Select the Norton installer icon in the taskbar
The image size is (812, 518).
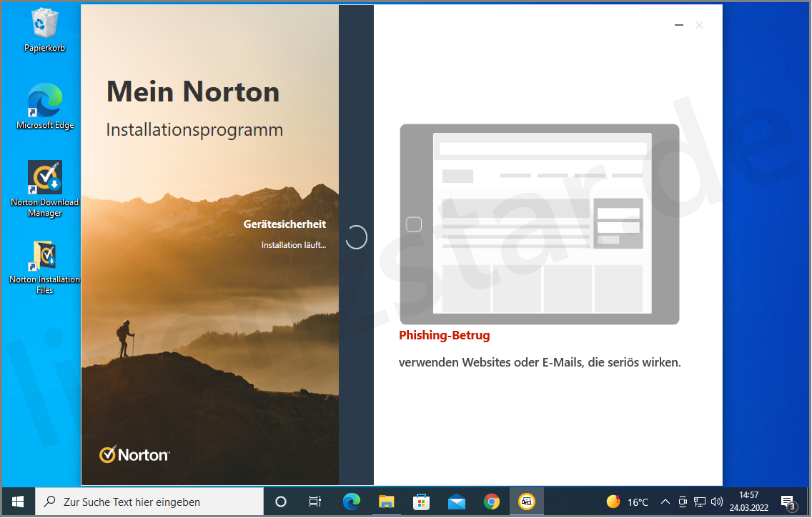point(527,502)
